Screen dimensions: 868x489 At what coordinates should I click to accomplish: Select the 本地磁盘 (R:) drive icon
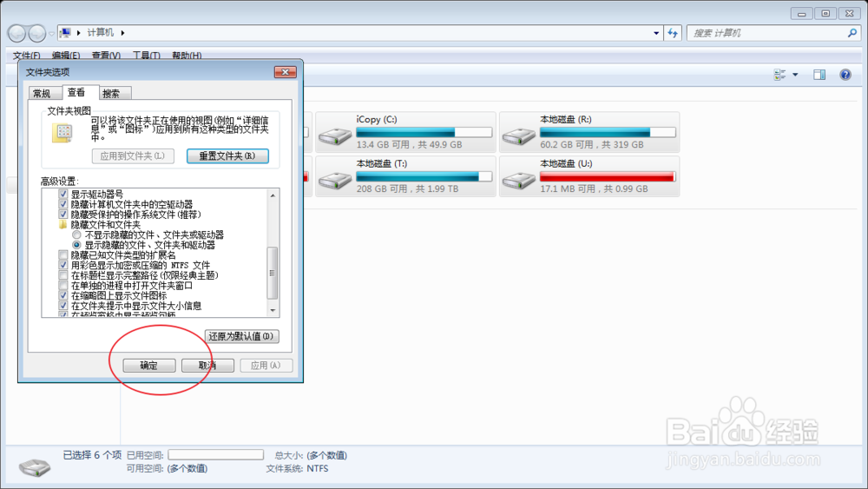(519, 135)
